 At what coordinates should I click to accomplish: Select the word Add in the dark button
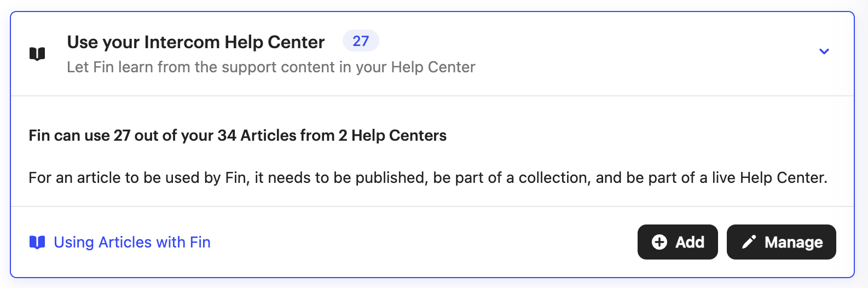coord(690,242)
